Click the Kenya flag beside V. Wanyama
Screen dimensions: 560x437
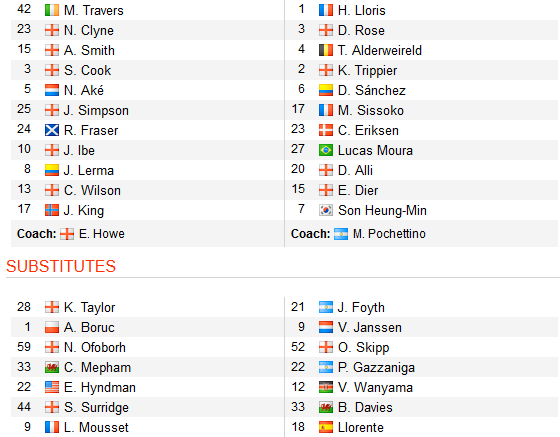[326, 387]
